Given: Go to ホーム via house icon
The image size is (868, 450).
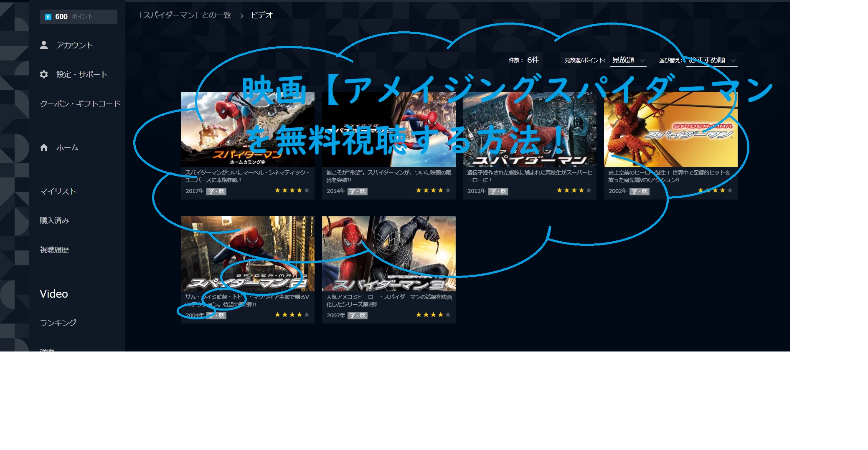Looking at the screenshot, I should click(x=44, y=147).
